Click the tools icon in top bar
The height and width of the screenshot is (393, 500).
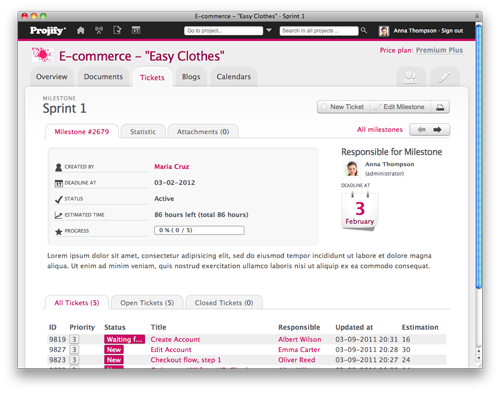[99, 30]
